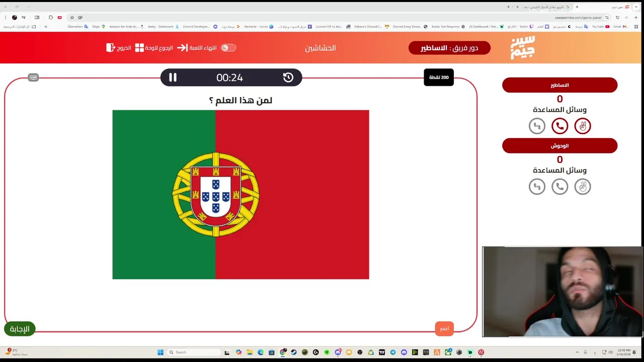This screenshot has height=362, width=644.
Task: Open Telegram from the taskbar
Action: point(393,352)
